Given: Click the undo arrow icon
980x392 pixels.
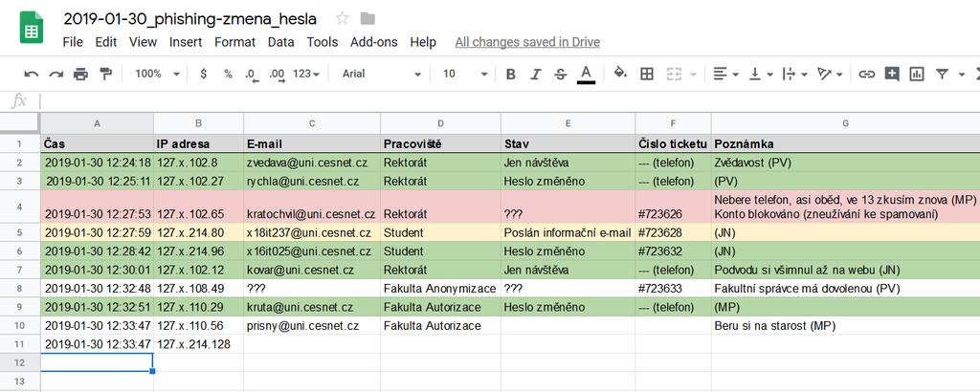Looking at the screenshot, I should [32, 74].
